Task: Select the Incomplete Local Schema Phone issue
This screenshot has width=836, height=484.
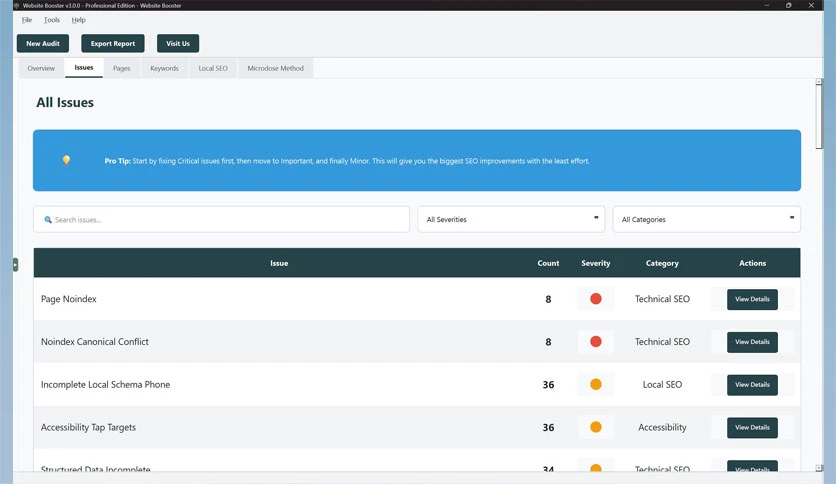Action: [106, 384]
